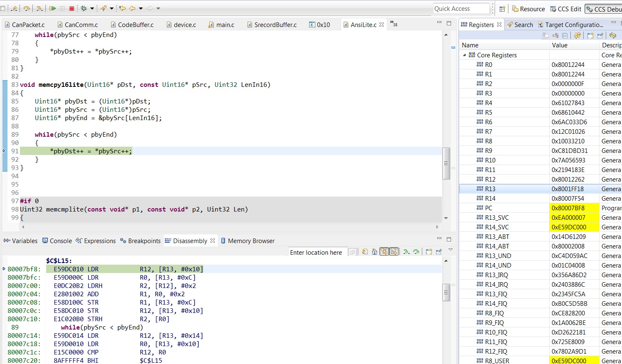This screenshot has height=364, width=622.
Task: Open the Search toolbar dropdown arrow
Action: point(112,8)
